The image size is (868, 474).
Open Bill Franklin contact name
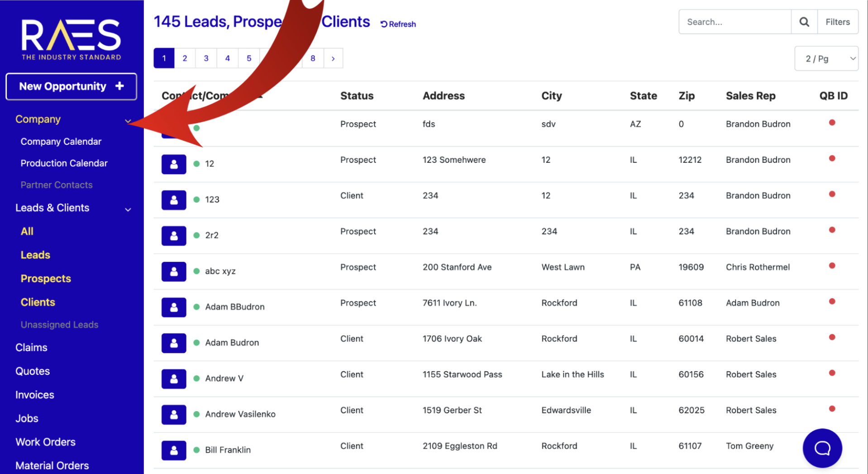228,450
